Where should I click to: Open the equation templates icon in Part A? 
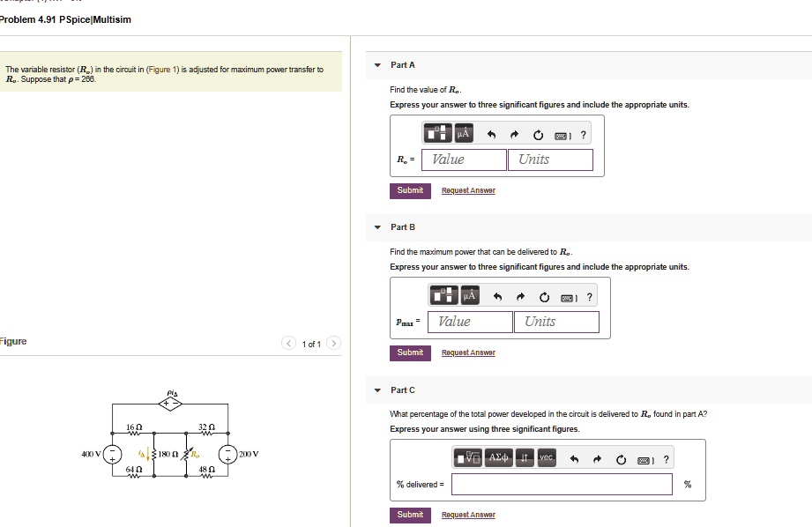[x=438, y=133]
